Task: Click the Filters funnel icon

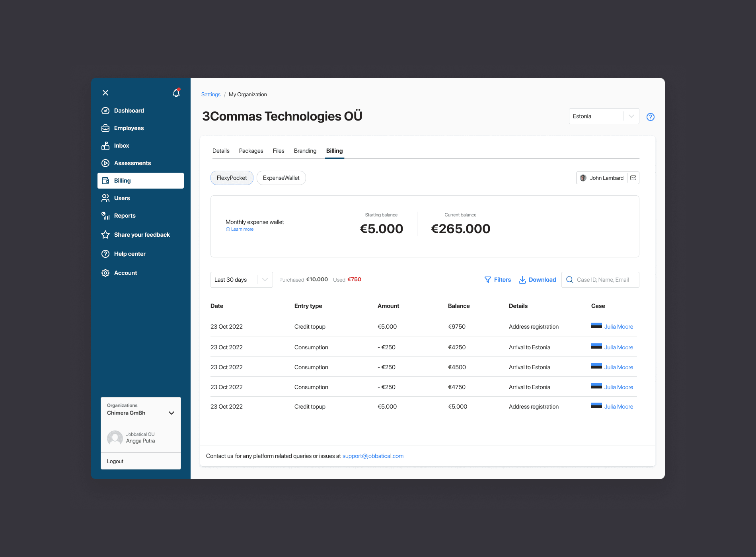Action: point(488,280)
